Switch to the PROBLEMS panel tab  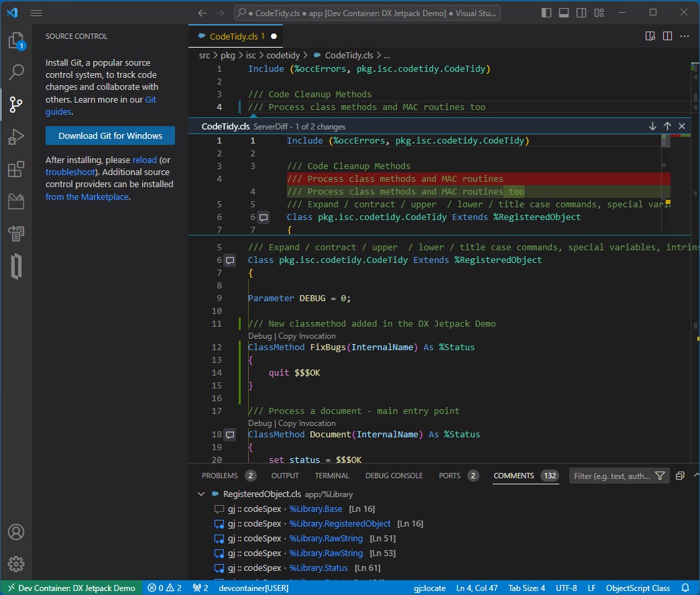pos(220,476)
